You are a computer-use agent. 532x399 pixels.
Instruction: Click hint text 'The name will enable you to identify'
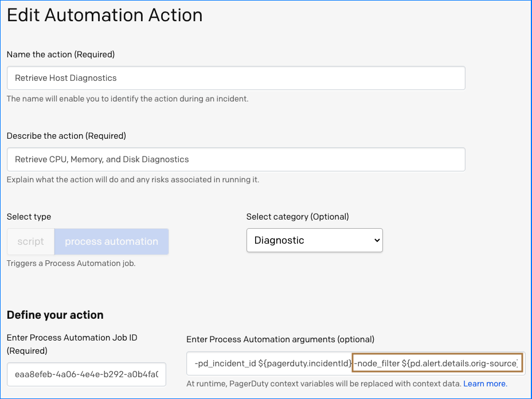pyautogui.click(x=128, y=99)
